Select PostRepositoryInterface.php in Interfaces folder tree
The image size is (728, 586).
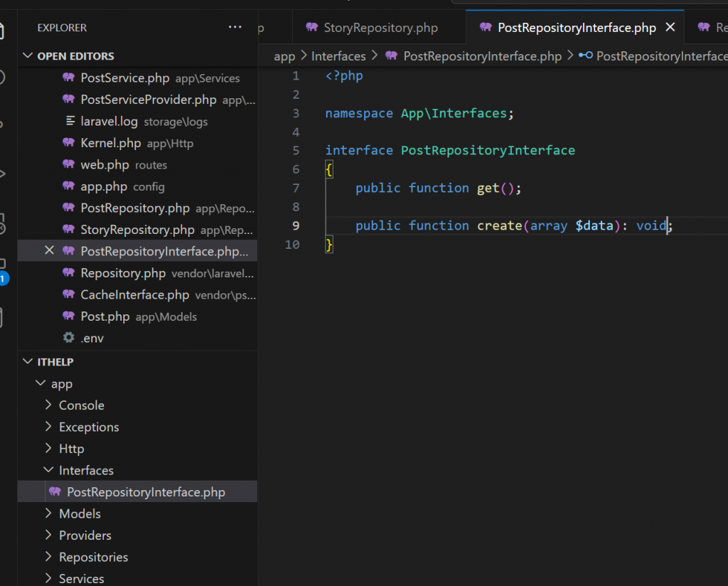pos(137,491)
